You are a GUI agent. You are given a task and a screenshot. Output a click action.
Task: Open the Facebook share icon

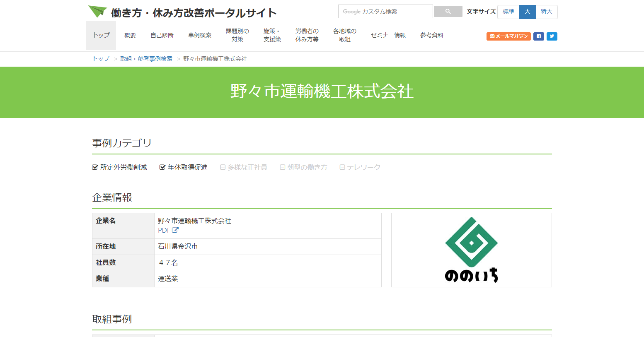pyautogui.click(x=538, y=36)
